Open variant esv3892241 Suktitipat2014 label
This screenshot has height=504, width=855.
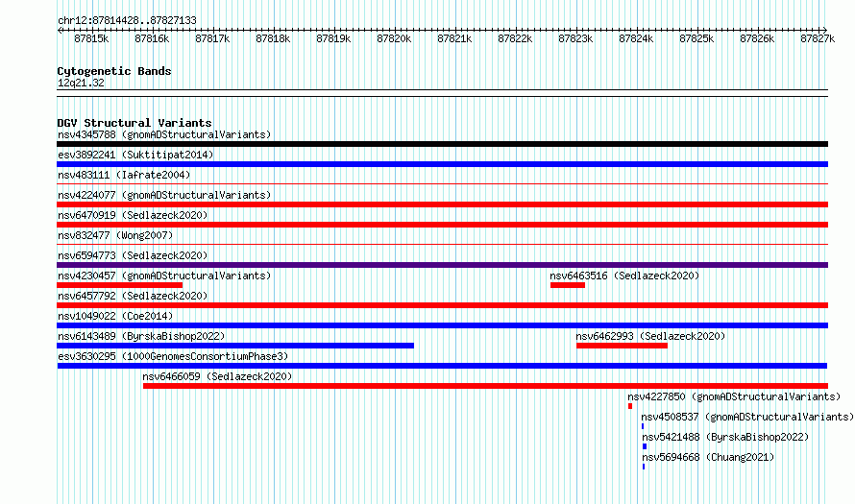pyautogui.click(x=135, y=156)
